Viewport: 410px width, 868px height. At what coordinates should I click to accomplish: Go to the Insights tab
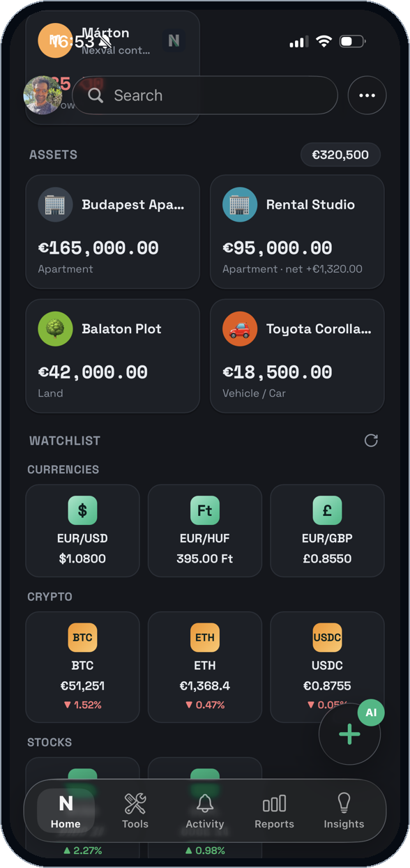tap(344, 811)
